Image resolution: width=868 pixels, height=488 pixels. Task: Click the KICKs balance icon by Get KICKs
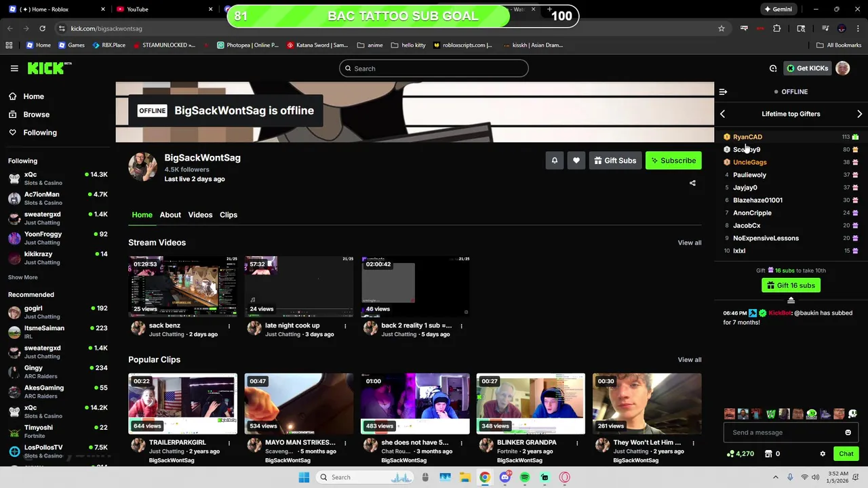tap(773, 68)
